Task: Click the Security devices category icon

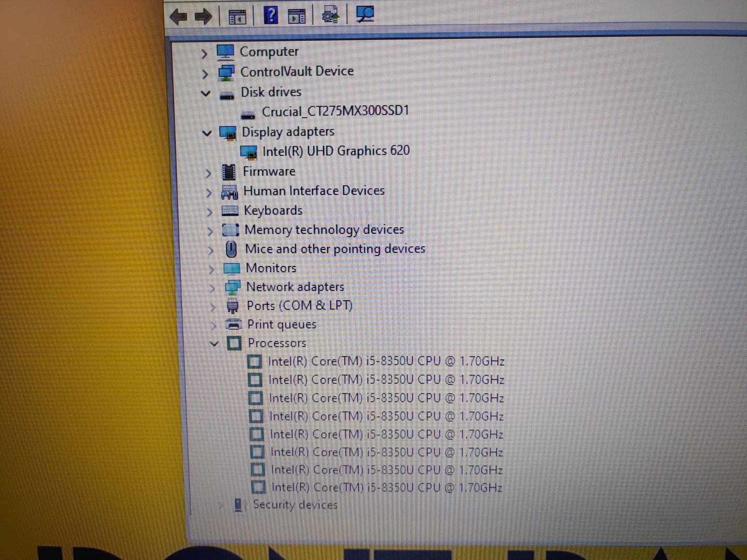Action: (238, 505)
